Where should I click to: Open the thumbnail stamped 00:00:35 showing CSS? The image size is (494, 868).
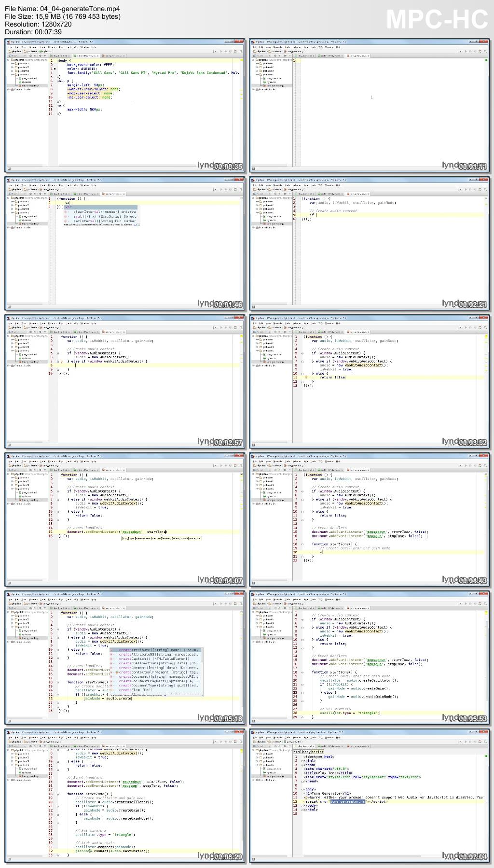[x=125, y=106]
